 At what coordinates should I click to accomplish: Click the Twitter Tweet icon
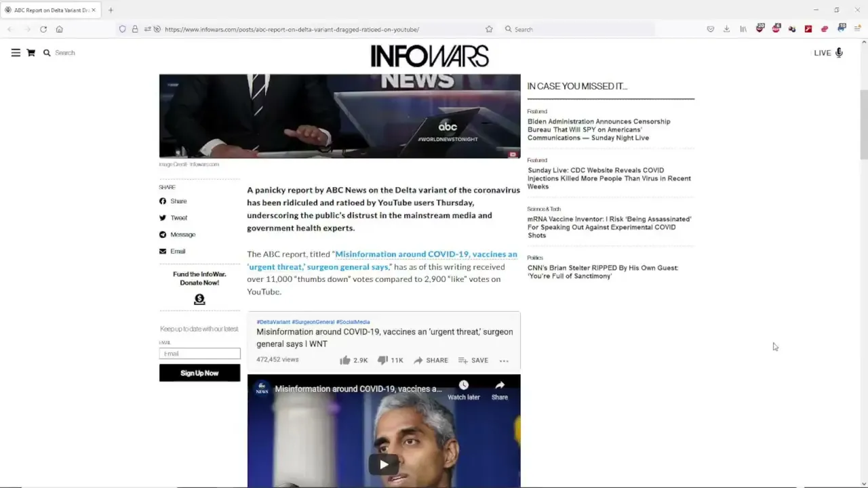tap(163, 218)
